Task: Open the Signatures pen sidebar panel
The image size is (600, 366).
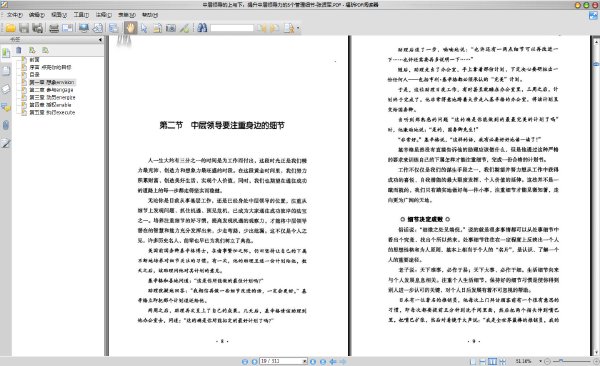Action: tap(6, 143)
